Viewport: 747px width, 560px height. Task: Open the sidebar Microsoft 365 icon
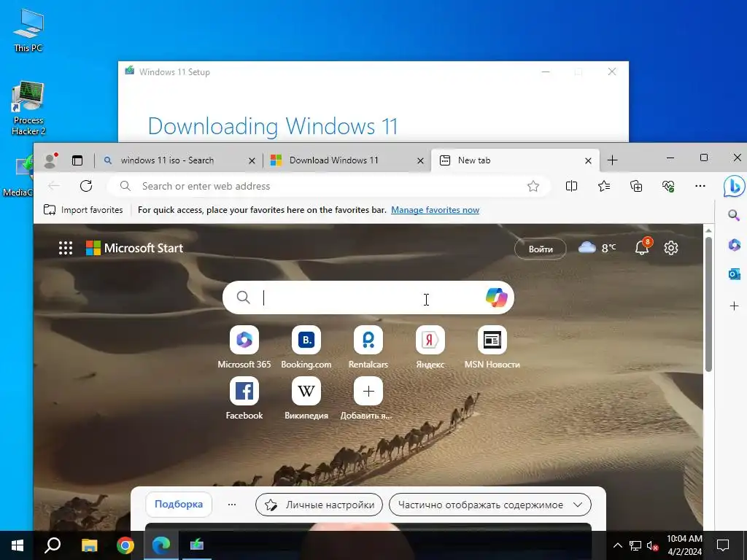coord(734,245)
